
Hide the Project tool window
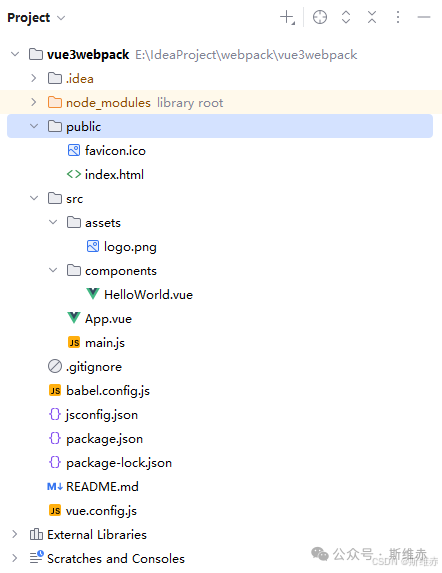point(424,17)
